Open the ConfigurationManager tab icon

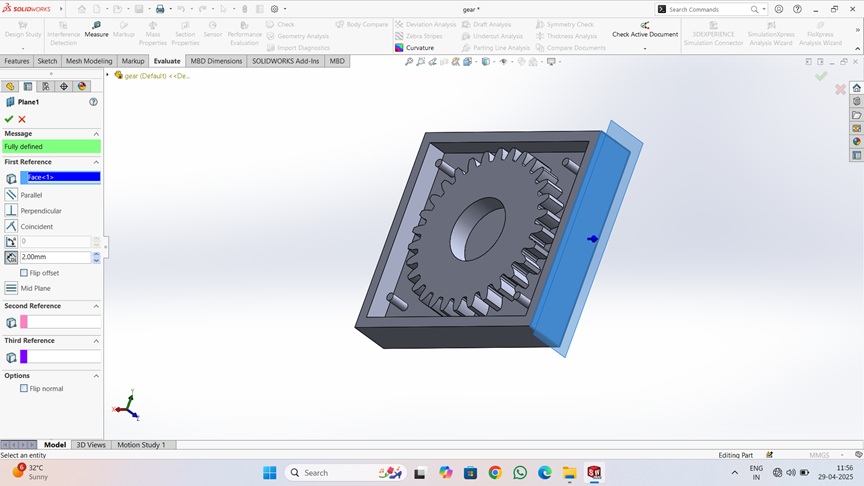46,87
